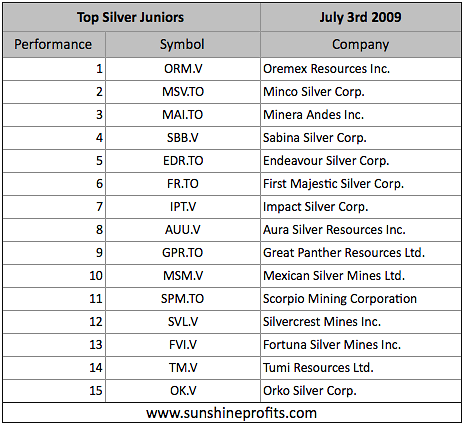
Task: Select the Sabina Silver Corp. cell
Action: coord(361,138)
